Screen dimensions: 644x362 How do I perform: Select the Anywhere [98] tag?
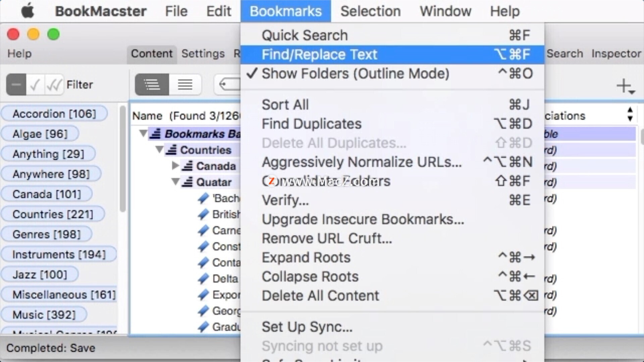point(51,174)
